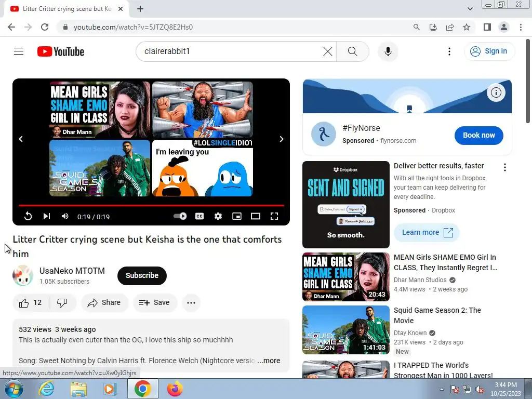532x399 pixels.
Task: Reload the page
Action: (x=45, y=27)
